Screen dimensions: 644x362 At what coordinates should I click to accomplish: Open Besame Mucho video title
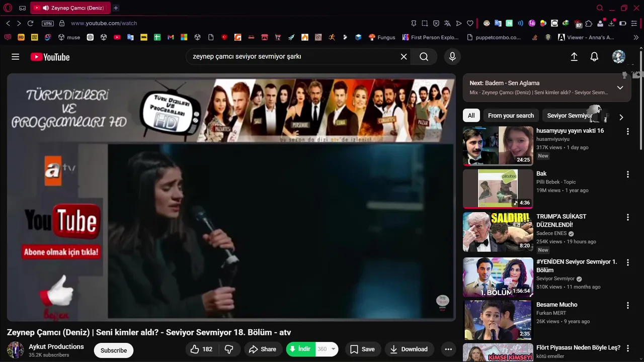[556, 305]
